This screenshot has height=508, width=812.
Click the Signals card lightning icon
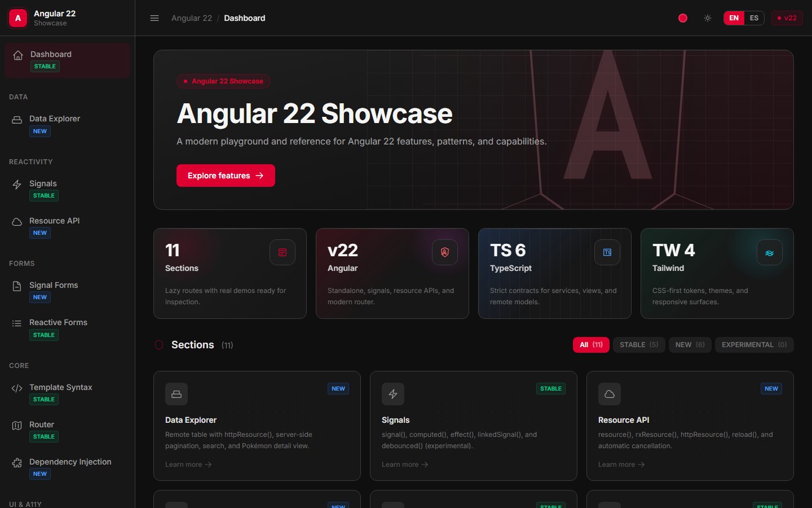(x=393, y=394)
